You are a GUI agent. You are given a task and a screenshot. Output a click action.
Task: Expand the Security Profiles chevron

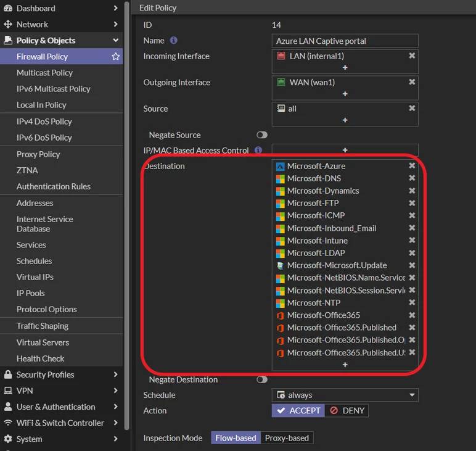[x=116, y=374]
